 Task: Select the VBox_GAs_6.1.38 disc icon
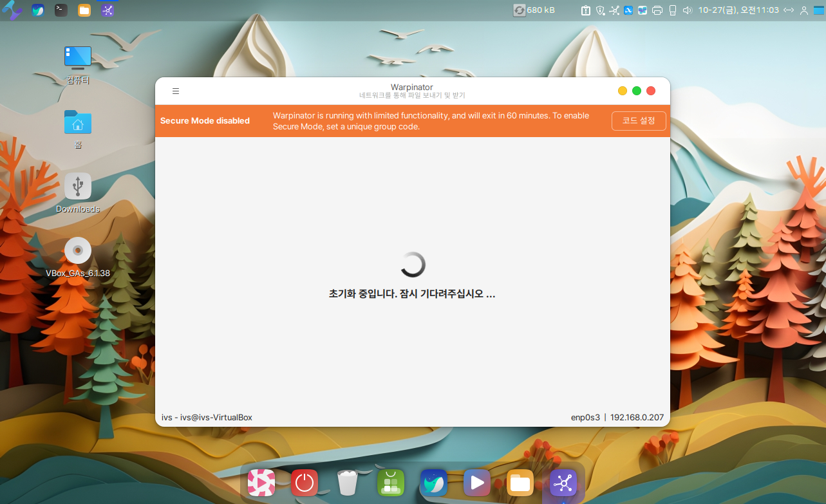click(78, 251)
